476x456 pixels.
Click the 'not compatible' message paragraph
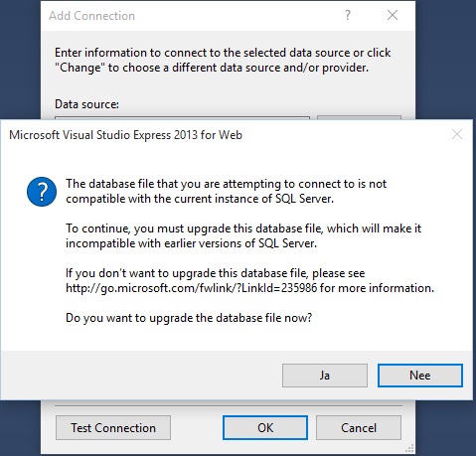tap(227, 191)
